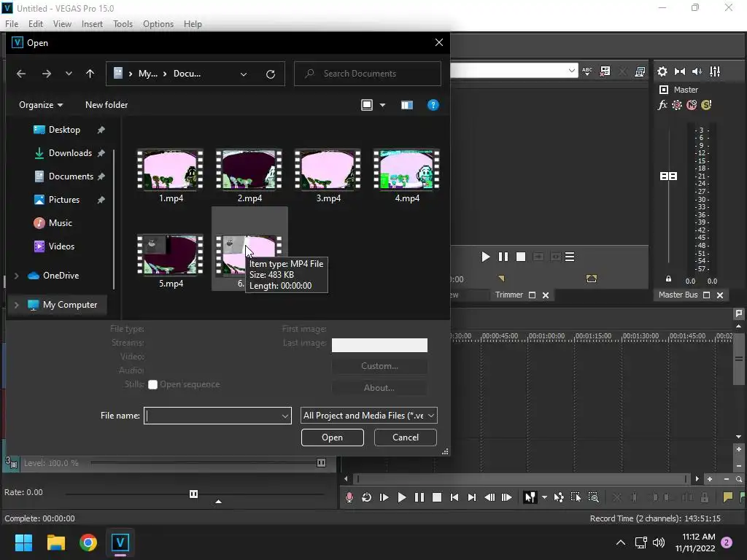
Task: Open Master Bus audio properties gear
Action: (662, 71)
